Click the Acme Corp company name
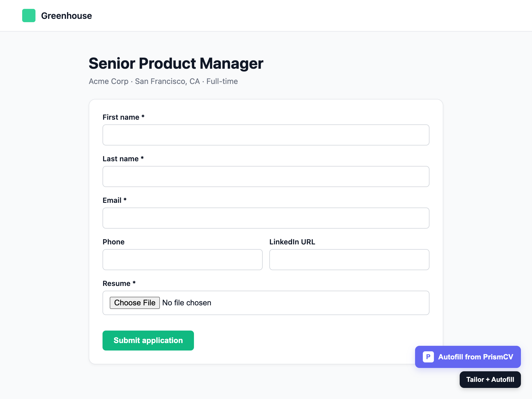The image size is (532, 399). click(x=108, y=81)
